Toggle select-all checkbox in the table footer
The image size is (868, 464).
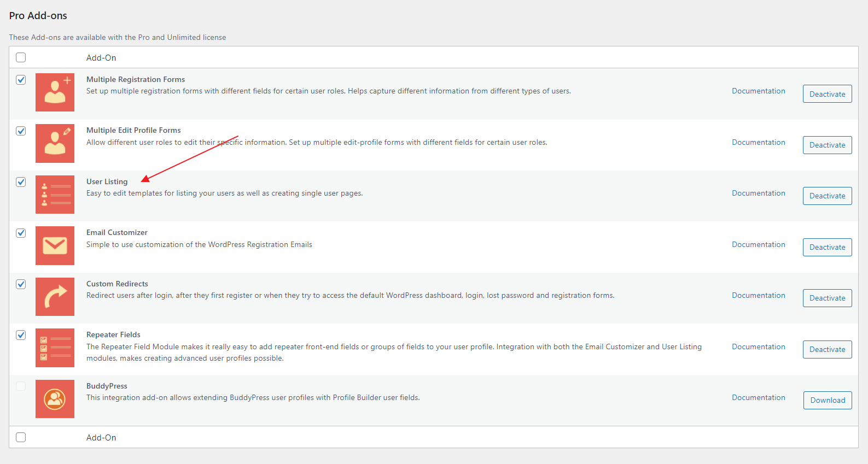click(21, 437)
